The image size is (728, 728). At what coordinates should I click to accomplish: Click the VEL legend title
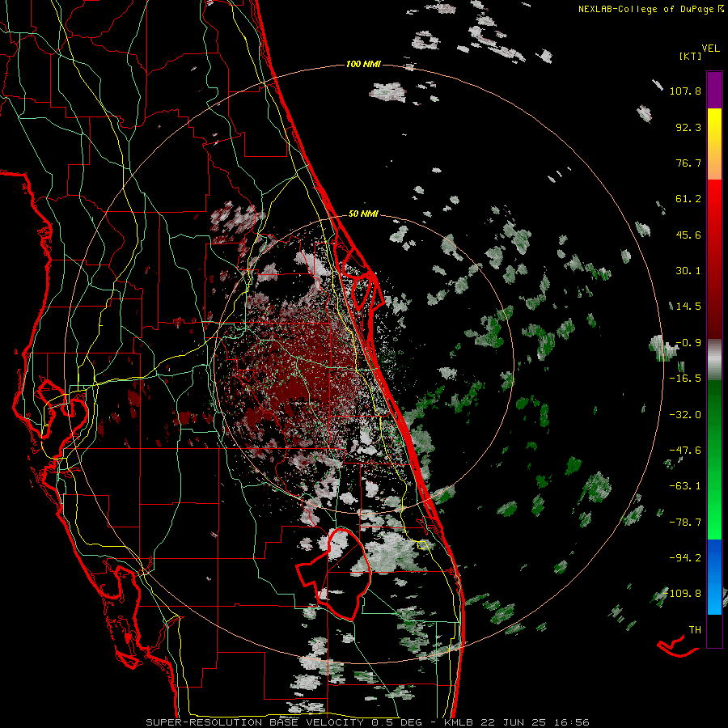(x=710, y=49)
